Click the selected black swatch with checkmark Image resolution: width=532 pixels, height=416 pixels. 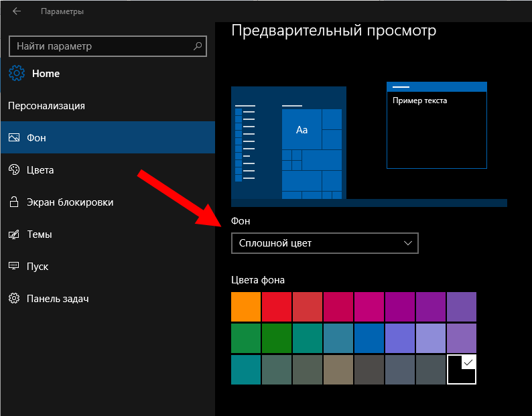tap(462, 370)
